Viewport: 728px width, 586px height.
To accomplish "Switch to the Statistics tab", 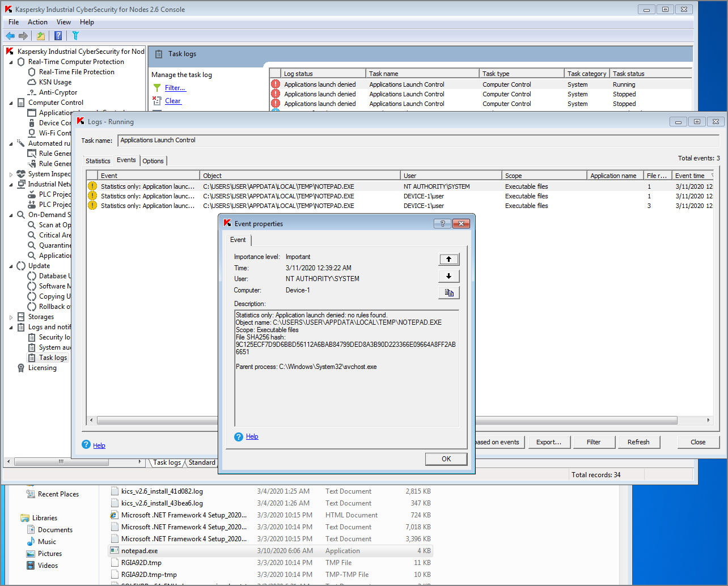I will pos(98,161).
